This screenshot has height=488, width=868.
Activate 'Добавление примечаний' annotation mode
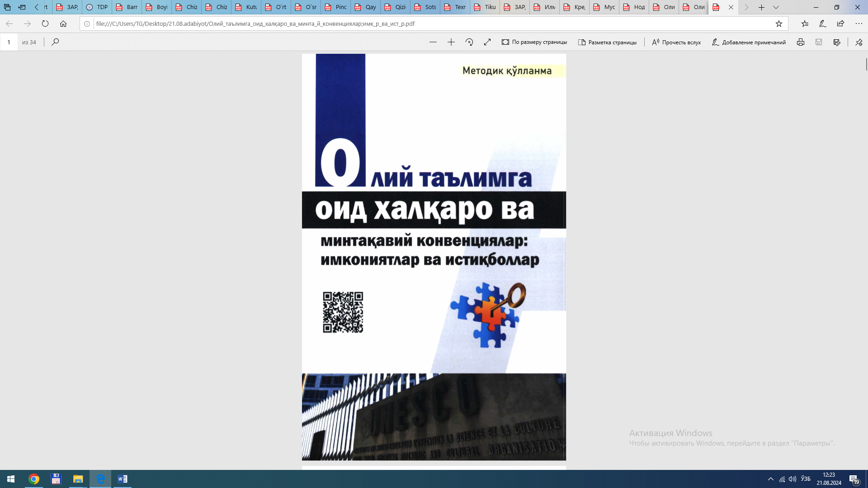tap(749, 42)
